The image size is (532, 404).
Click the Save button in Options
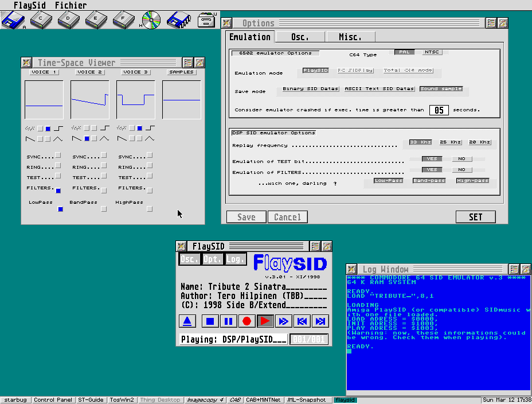coord(247,217)
